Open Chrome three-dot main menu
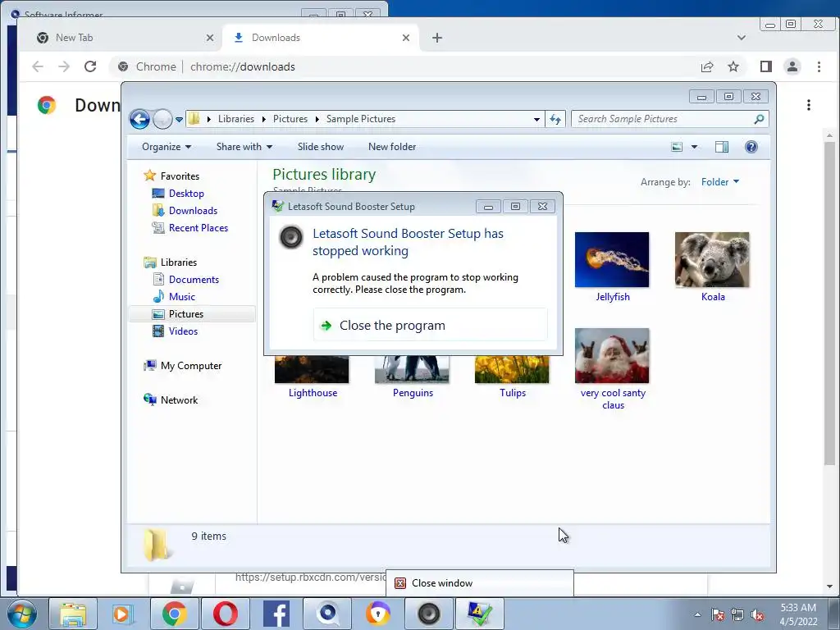 tap(819, 66)
